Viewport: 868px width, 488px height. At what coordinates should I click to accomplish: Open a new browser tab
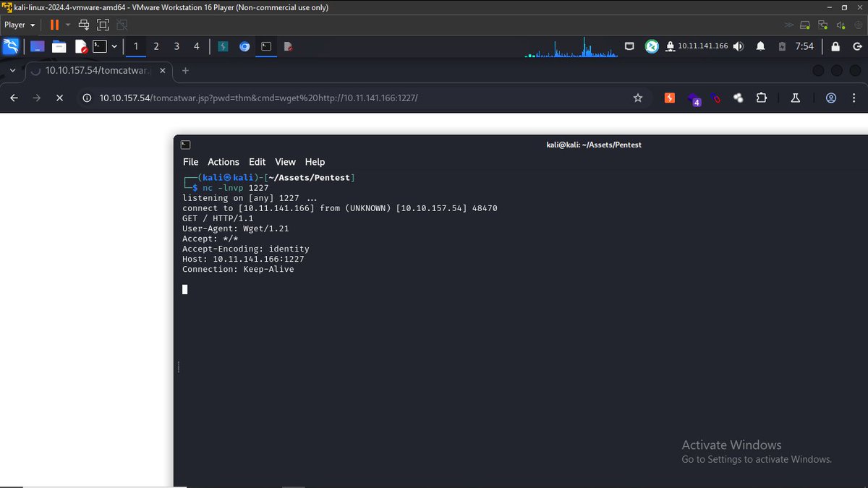[x=185, y=71]
